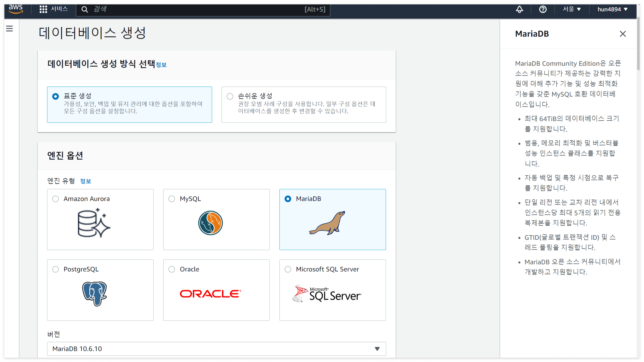This screenshot has width=644, height=362.
Task: Click the PostgreSQL elephant logo
Action: click(94, 294)
